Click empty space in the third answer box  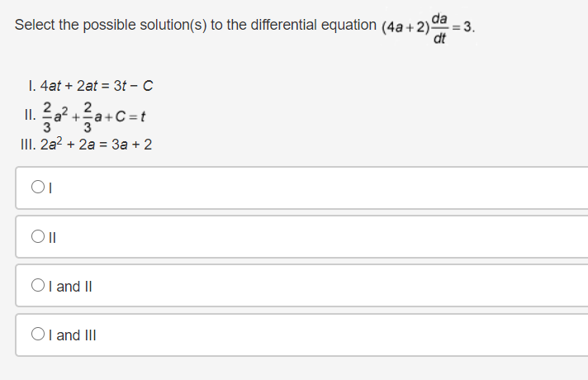click(330, 287)
